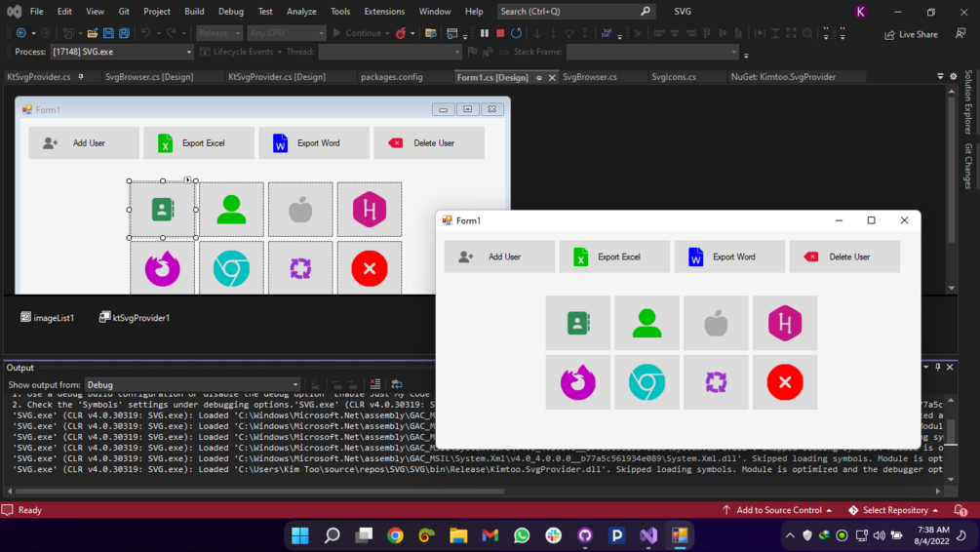Screen dimensions: 980x552
Task: Open Google Chrome from the taskbar
Action: pyautogui.click(x=395, y=535)
